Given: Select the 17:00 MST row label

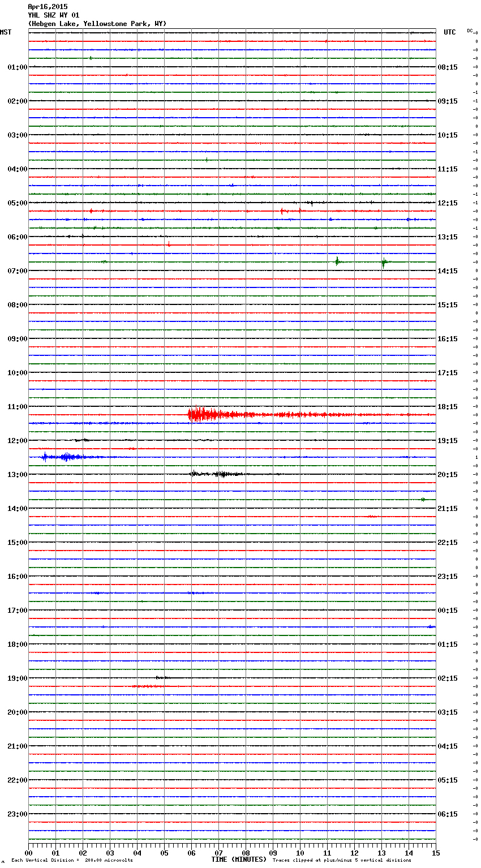Looking at the screenshot, I should click(18, 611).
